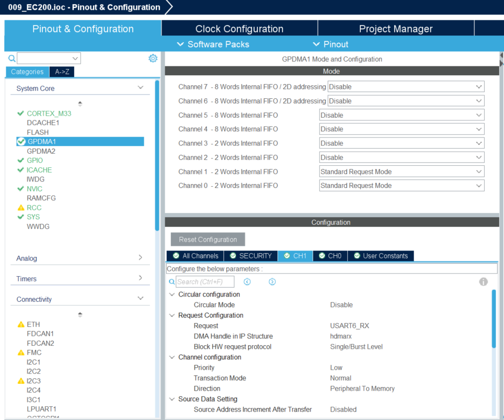Click the parameter search input field
The image size is (504, 420).
tap(204, 281)
